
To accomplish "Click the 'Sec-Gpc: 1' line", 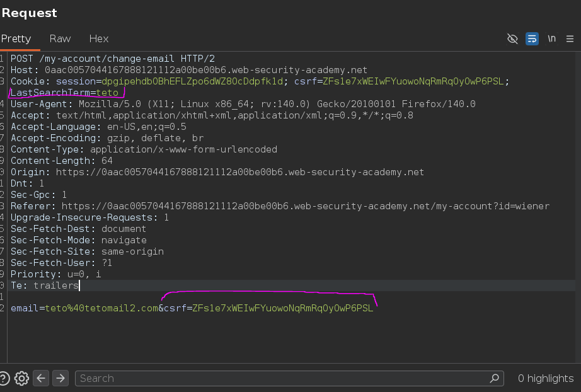I will click(38, 195).
